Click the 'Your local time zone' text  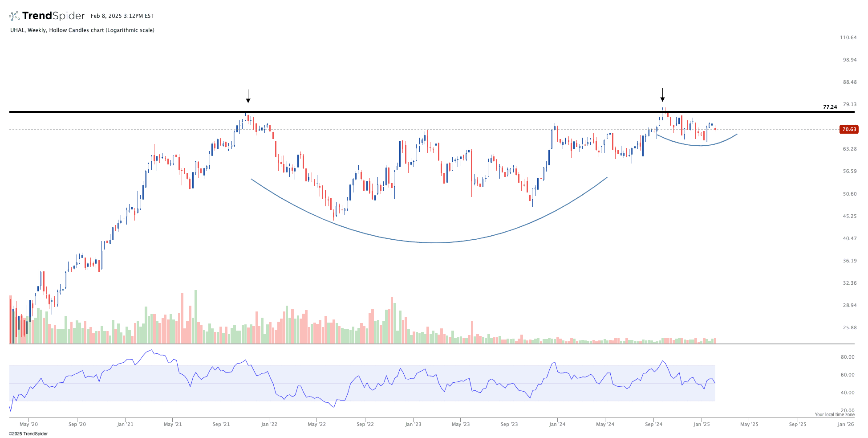point(834,414)
